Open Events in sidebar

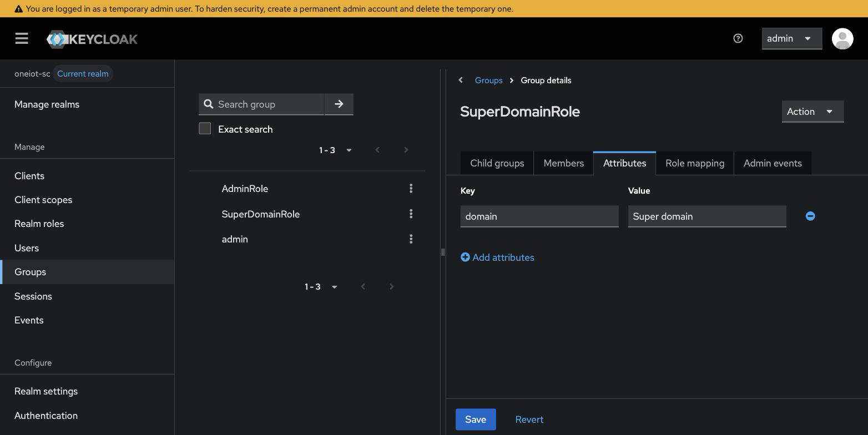87,320
